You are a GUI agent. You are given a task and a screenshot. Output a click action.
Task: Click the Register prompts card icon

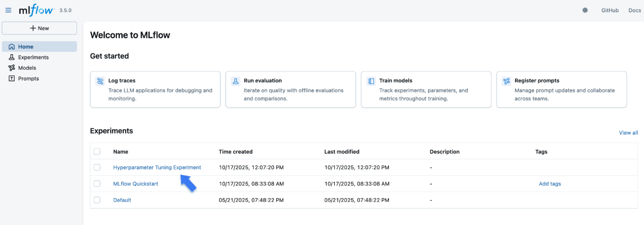click(506, 81)
